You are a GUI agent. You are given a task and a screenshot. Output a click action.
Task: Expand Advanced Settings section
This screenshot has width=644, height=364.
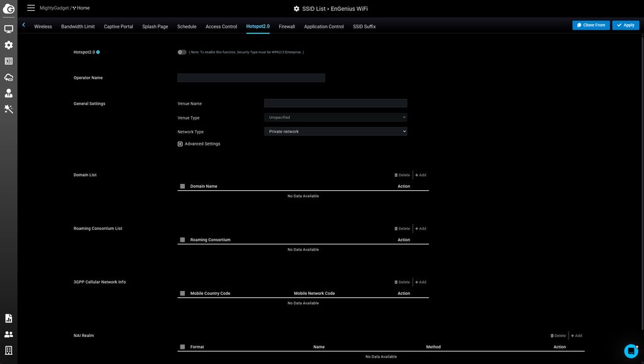point(199,144)
